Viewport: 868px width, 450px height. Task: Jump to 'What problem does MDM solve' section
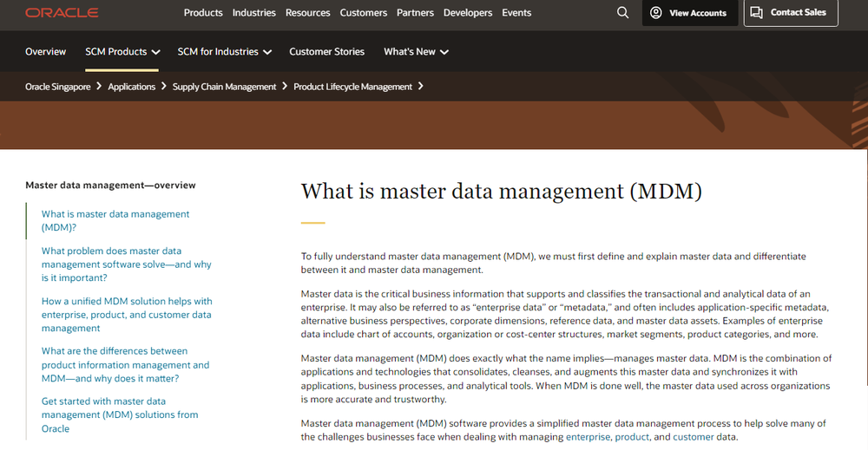pos(126,264)
